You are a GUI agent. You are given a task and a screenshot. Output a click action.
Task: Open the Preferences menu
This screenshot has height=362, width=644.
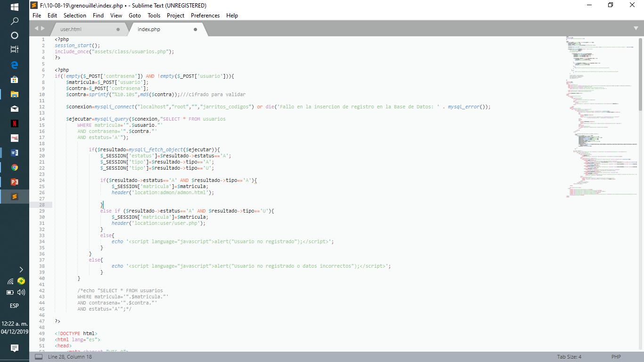[205, 16]
